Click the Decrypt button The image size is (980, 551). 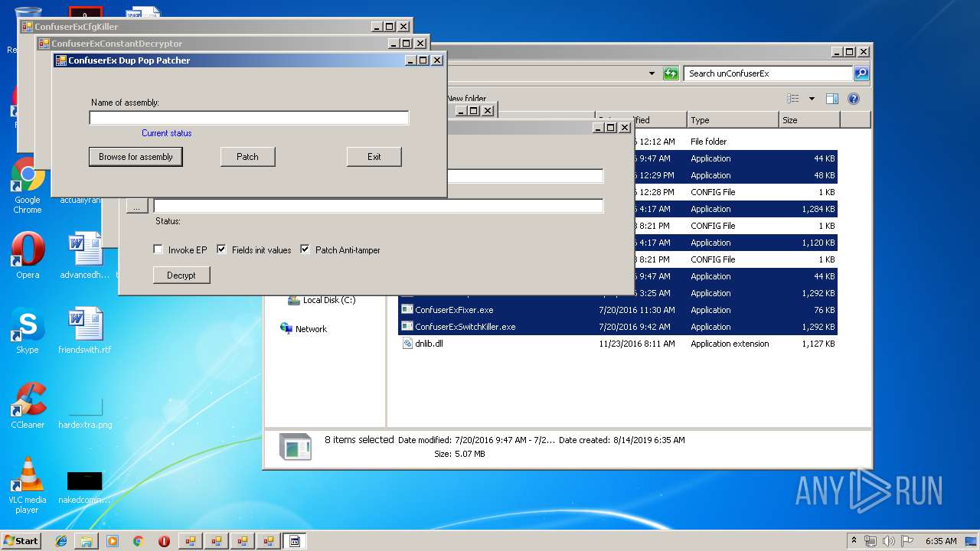coord(181,275)
